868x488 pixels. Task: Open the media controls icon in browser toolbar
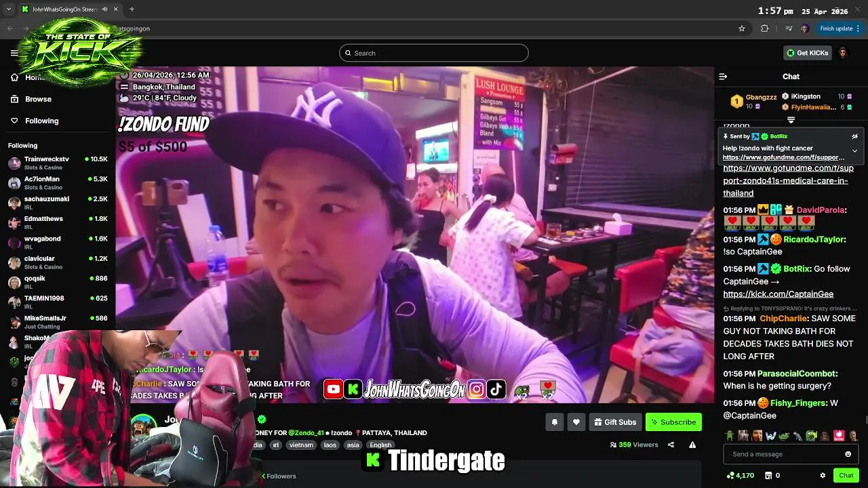coord(788,28)
